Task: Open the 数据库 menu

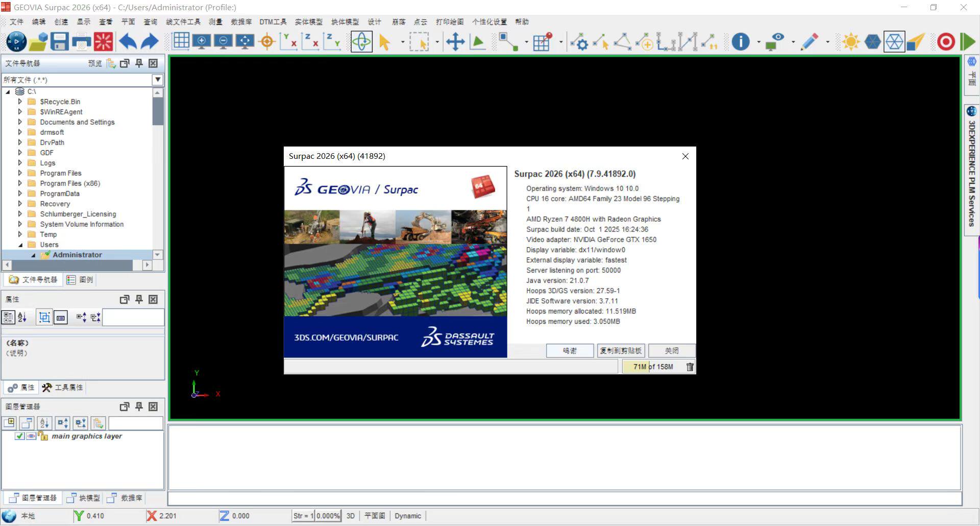Action: tap(241, 22)
